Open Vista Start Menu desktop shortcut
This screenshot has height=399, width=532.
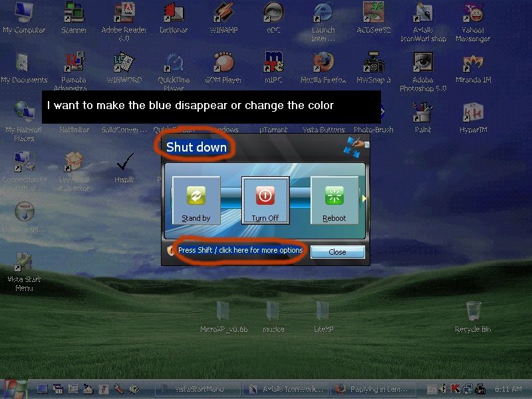point(24,271)
